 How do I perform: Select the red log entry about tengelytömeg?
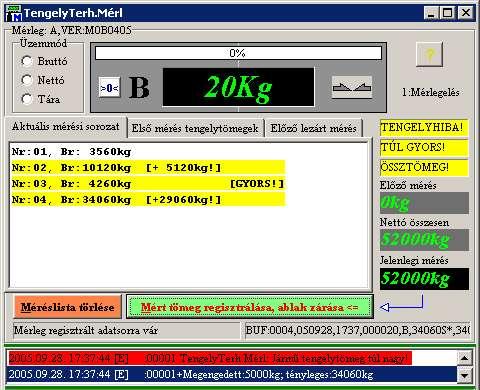210,358
